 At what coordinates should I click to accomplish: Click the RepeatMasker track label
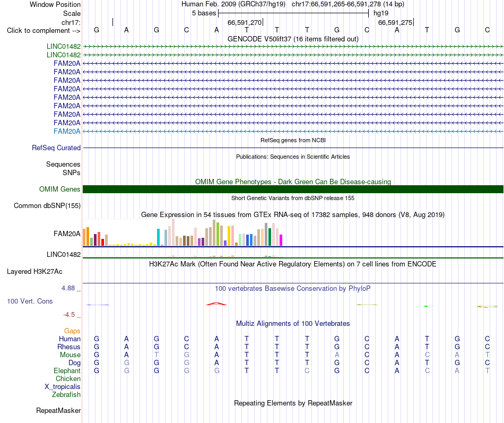pos(58,411)
